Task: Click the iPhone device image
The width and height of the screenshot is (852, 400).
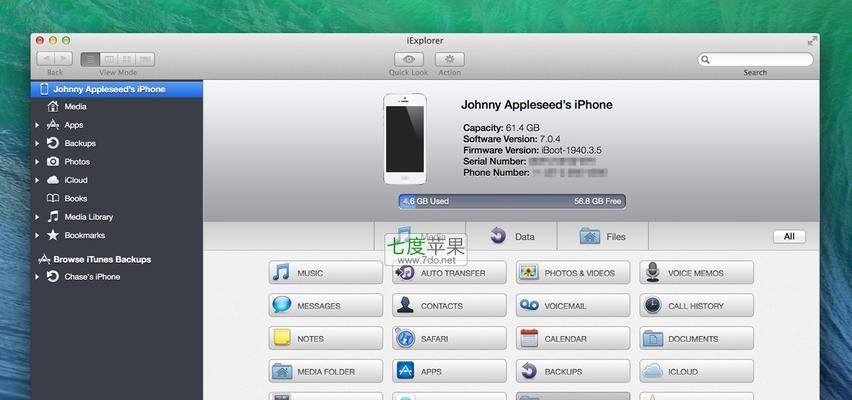Action: tap(405, 139)
